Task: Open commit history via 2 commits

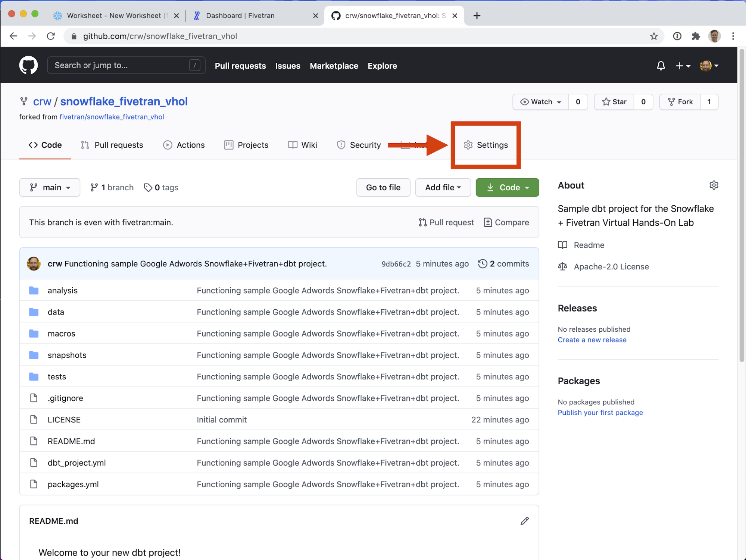Action: (x=503, y=264)
